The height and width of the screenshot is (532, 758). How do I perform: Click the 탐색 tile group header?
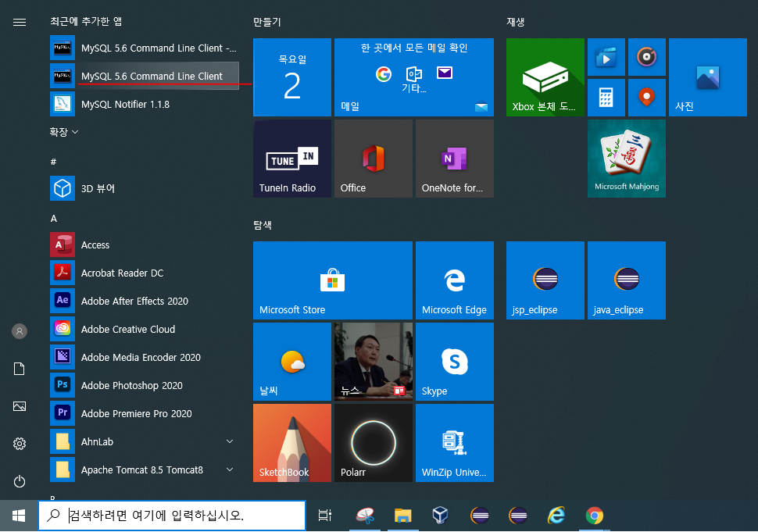[x=263, y=225]
